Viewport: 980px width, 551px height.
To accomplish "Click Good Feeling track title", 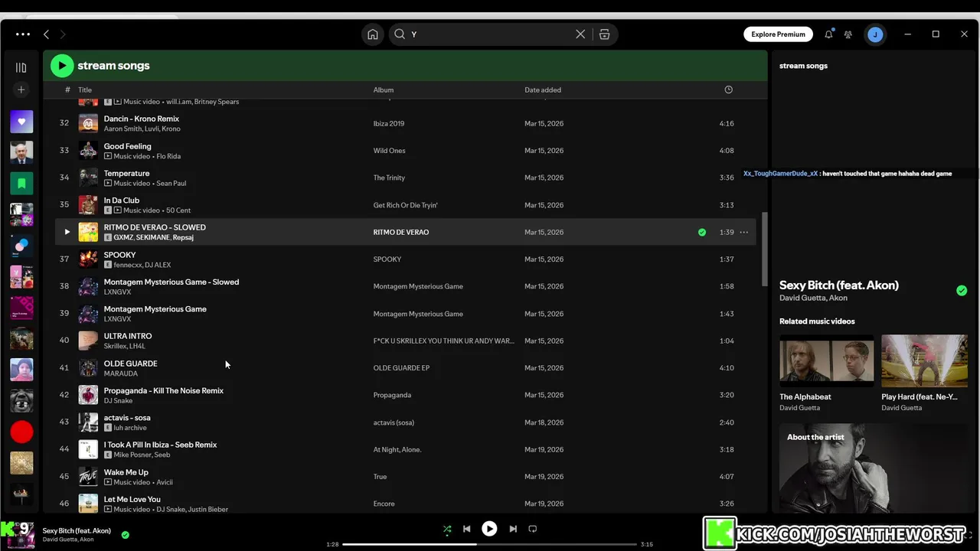I will [x=128, y=146].
